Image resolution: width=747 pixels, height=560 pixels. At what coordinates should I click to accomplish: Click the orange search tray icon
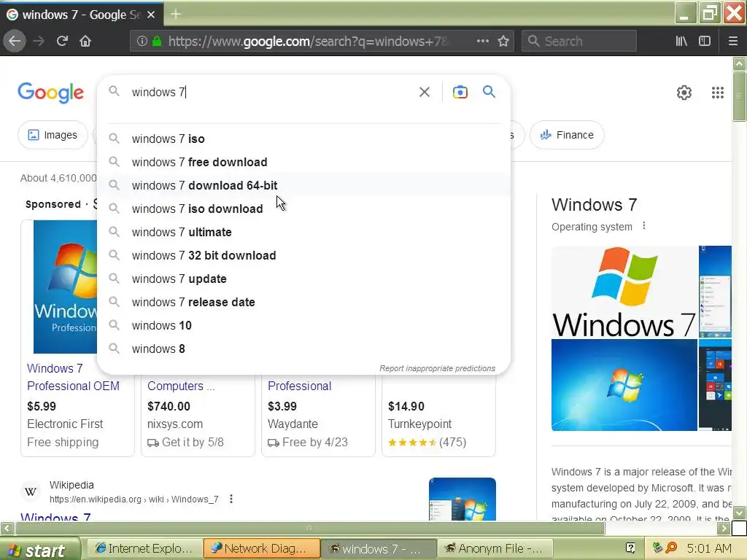pyautogui.click(x=671, y=548)
